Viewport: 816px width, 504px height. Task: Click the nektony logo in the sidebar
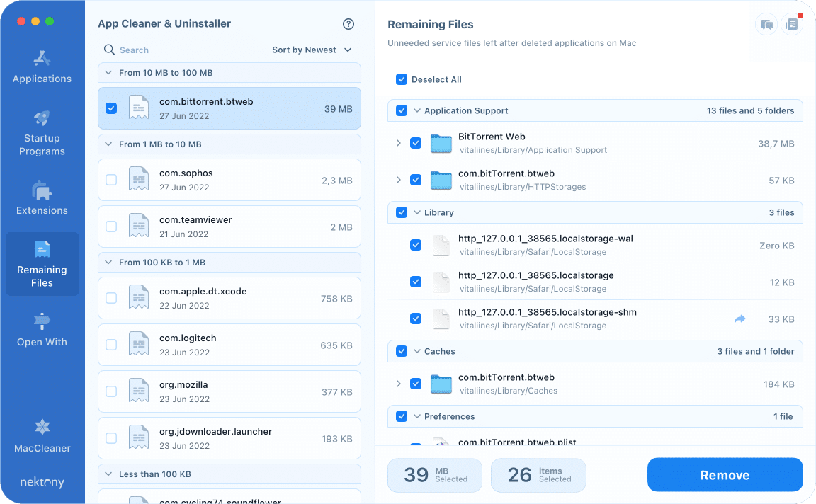tap(42, 482)
